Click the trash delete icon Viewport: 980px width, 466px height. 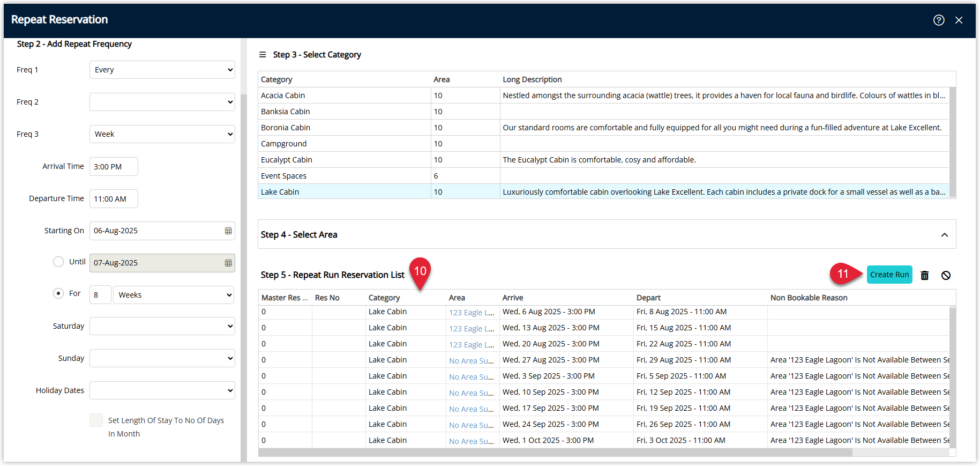(925, 275)
